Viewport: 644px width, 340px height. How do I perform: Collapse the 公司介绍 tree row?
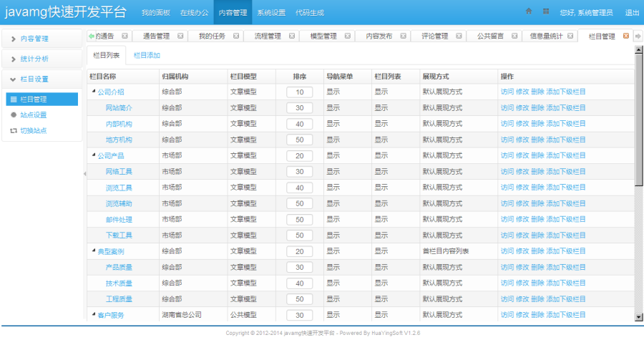click(94, 91)
